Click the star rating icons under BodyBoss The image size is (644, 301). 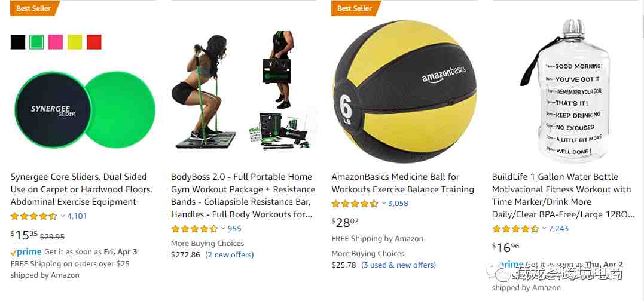[195, 228]
